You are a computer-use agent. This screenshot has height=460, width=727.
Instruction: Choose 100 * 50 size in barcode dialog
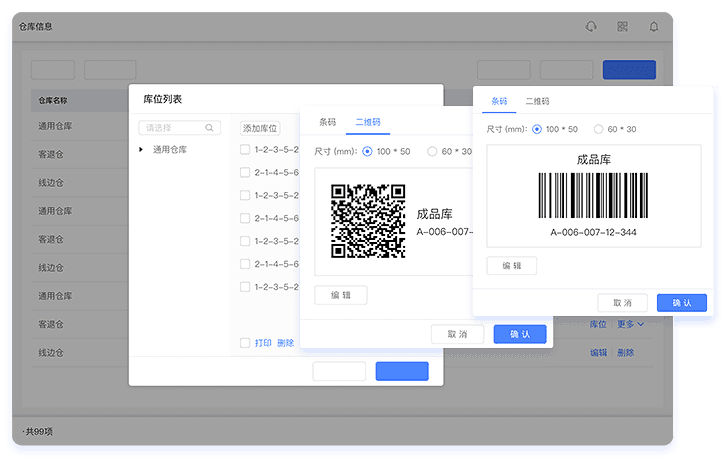pyautogui.click(x=537, y=129)
